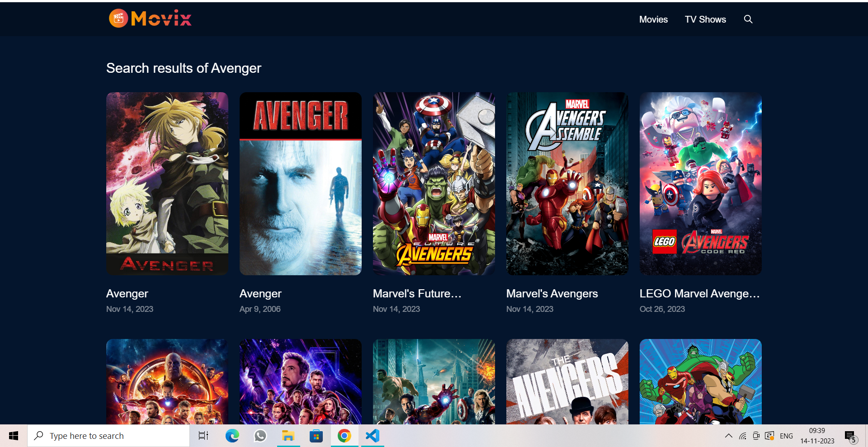
Task: Open the anime Avenger poster
Action: (x=167, y=184)
